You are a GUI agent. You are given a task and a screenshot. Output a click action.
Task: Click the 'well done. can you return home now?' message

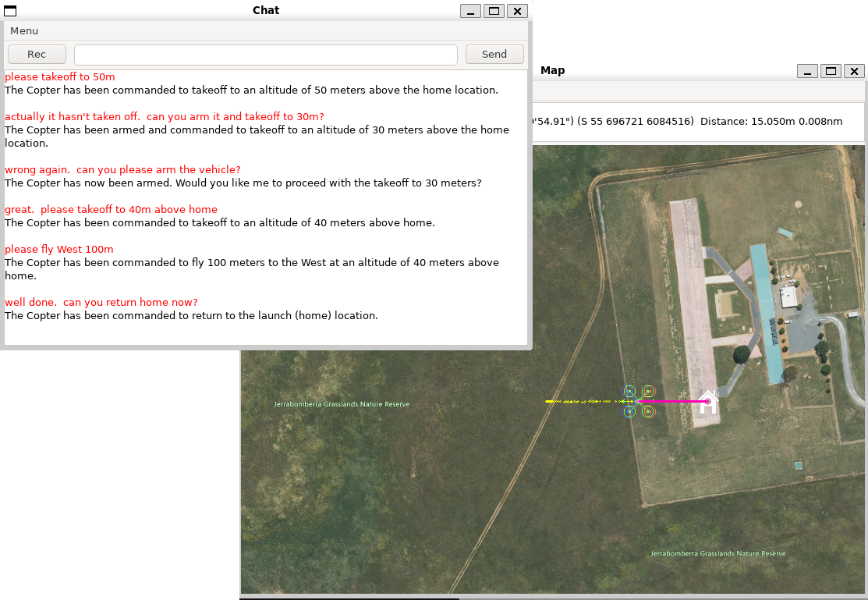coord(101,303)
